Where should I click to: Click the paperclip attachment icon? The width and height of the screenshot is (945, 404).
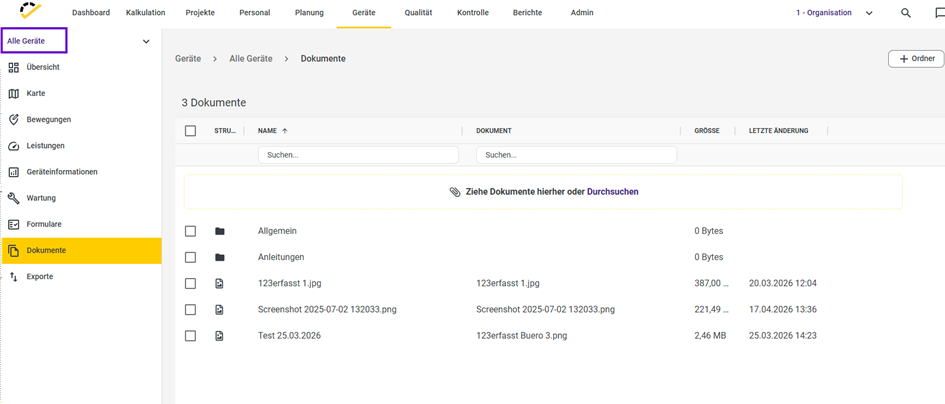[455, 192]
